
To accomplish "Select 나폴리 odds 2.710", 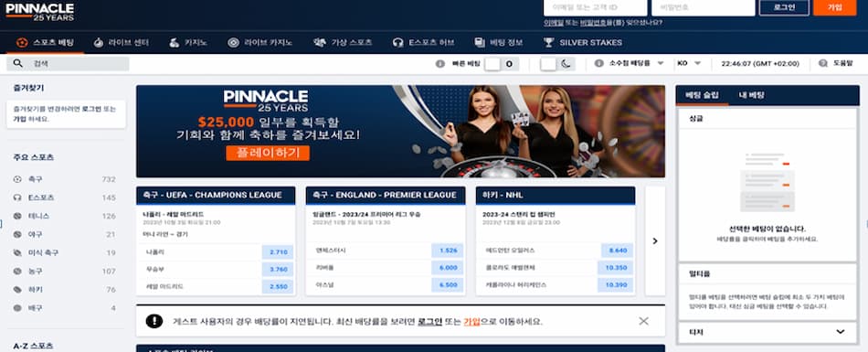I will pos(278,251).
